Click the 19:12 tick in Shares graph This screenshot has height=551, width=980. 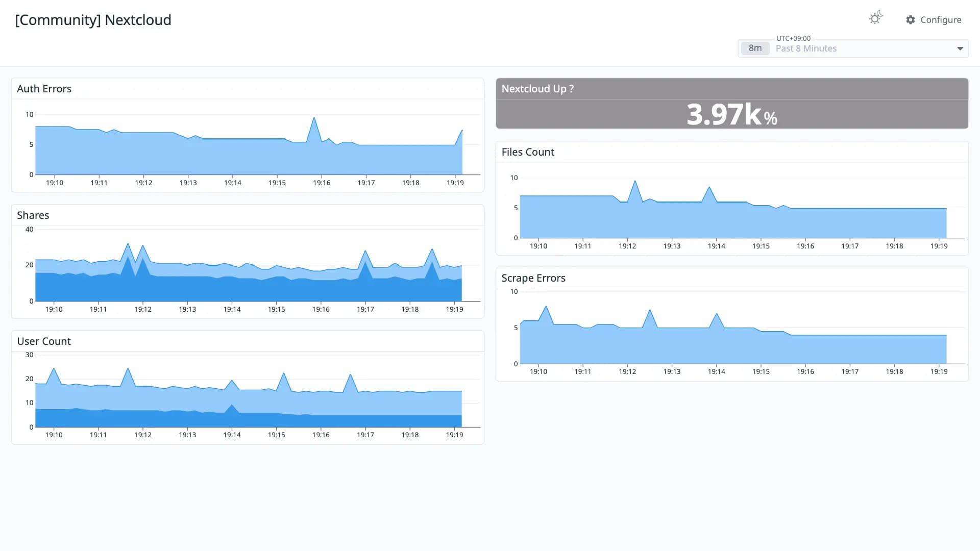click(x=143, y=310)
